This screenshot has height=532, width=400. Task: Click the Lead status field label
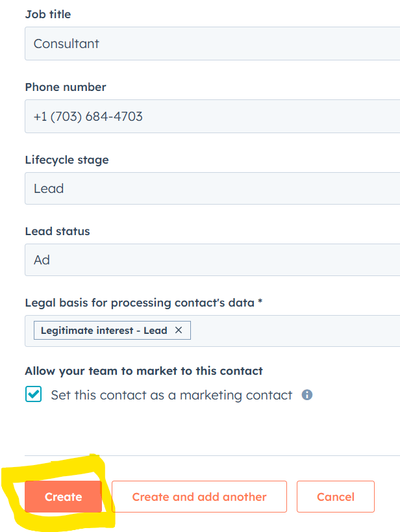[x=57, y=231]
